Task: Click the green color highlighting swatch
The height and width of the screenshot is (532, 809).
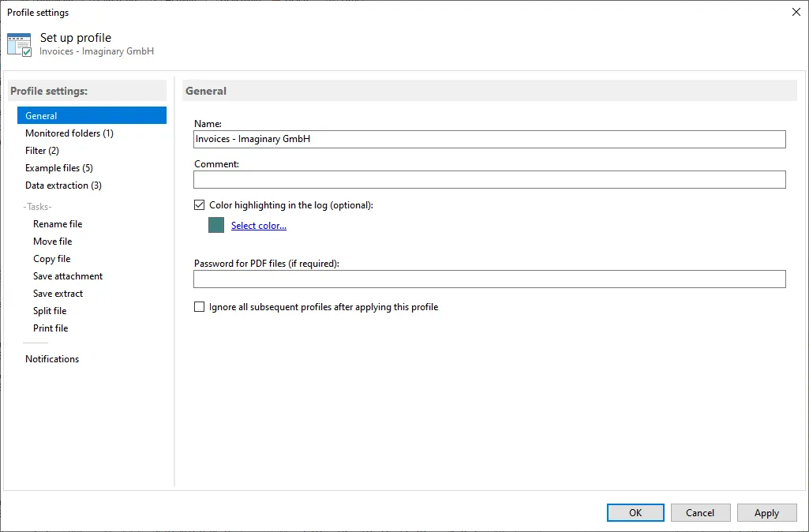Action: (216, 225)
